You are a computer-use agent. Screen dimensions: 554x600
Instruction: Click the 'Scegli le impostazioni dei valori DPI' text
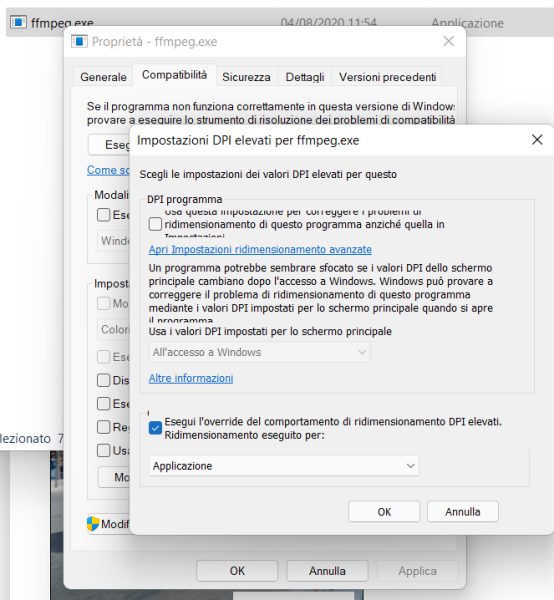[268, 174]
